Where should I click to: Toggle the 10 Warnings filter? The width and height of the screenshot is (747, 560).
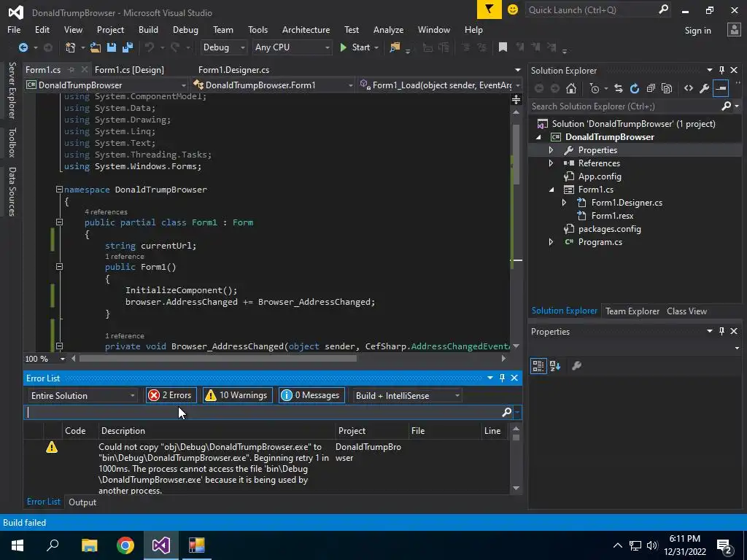(237, 395)
